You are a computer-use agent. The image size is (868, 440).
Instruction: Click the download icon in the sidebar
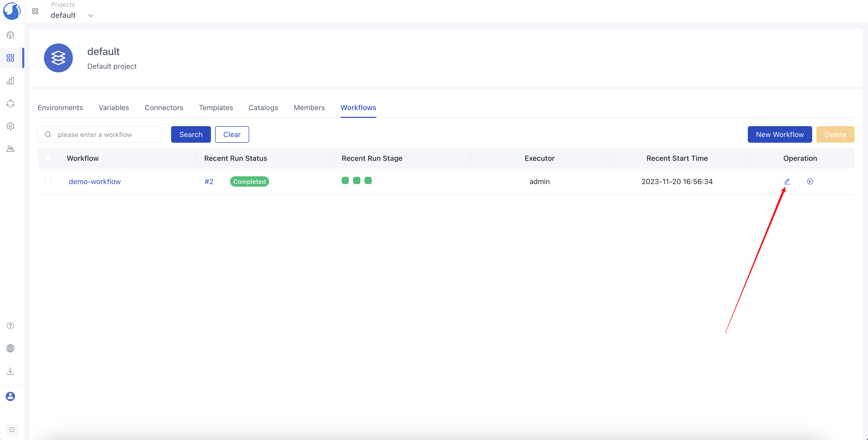coord(10,371)
